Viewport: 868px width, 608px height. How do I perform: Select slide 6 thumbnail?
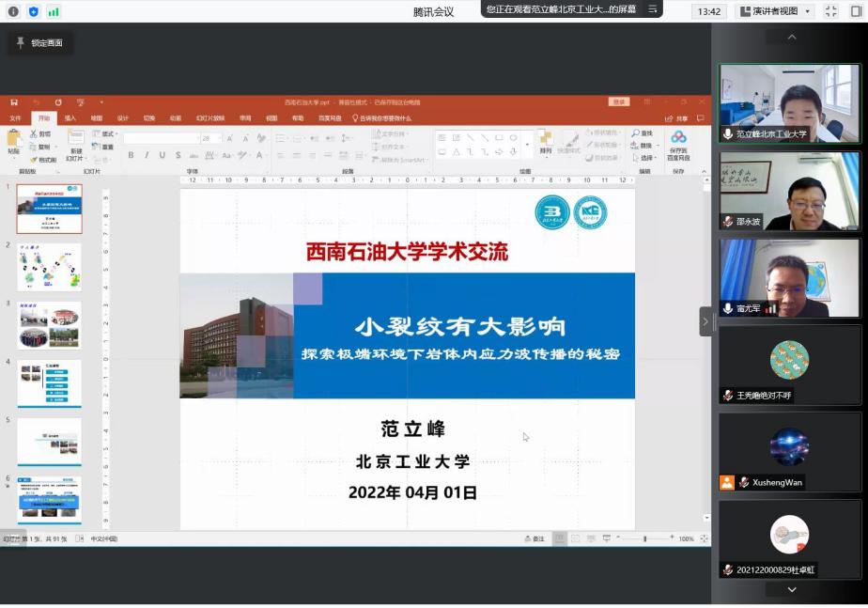(49, 500)
